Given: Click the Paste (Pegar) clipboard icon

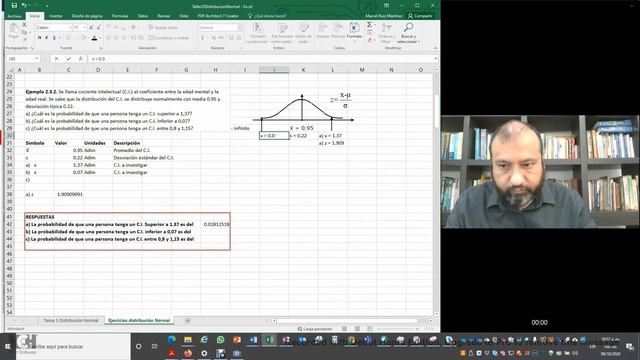Looking at the screenshot, I should point(14,31).
